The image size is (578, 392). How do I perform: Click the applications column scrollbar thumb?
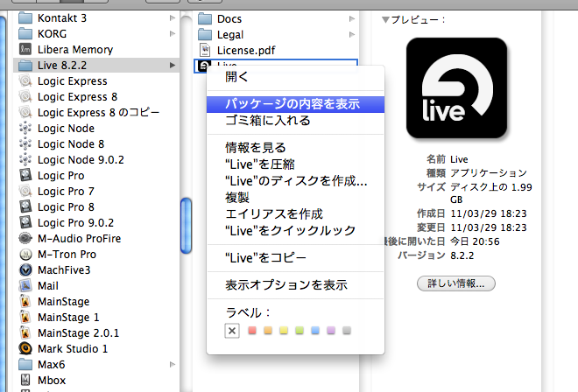click(187, 226)
